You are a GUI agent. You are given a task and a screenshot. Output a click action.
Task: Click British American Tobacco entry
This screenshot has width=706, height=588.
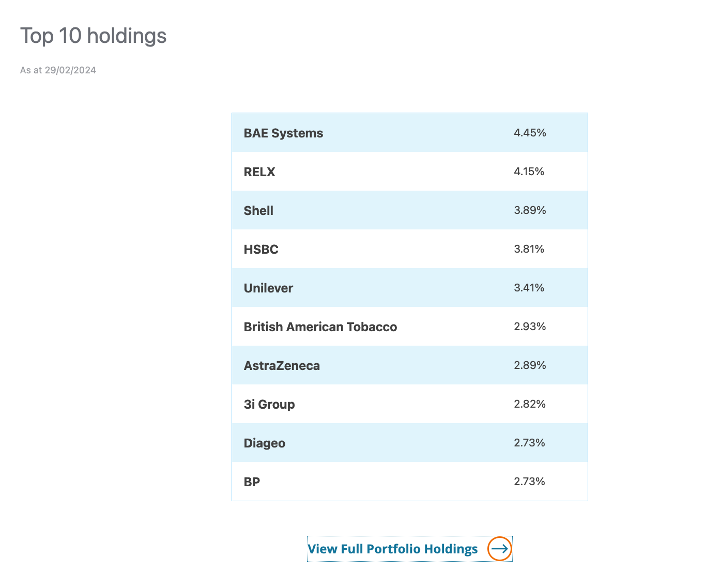point(320,327)
